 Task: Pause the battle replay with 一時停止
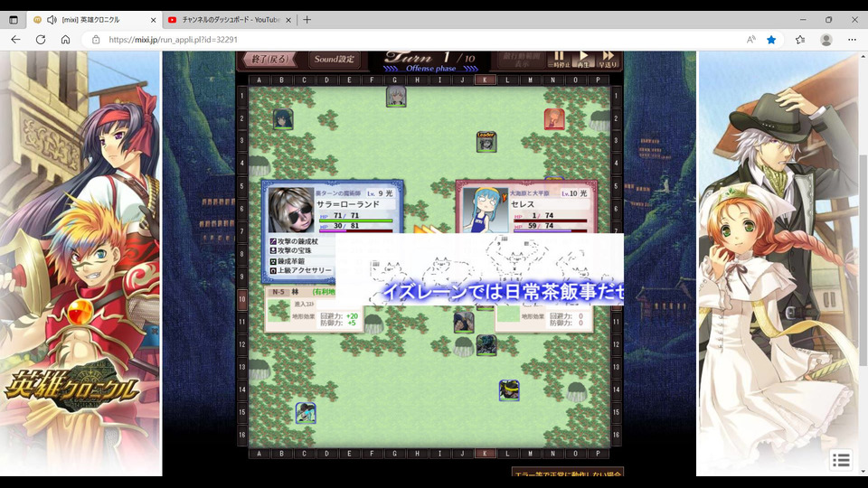point(559,60)
